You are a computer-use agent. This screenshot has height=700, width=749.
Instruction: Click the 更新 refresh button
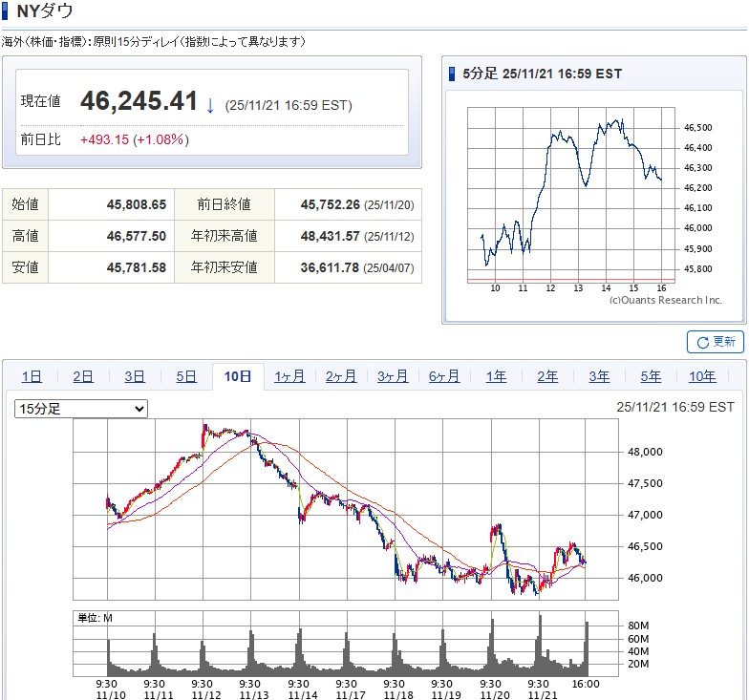tap(715, 342)
